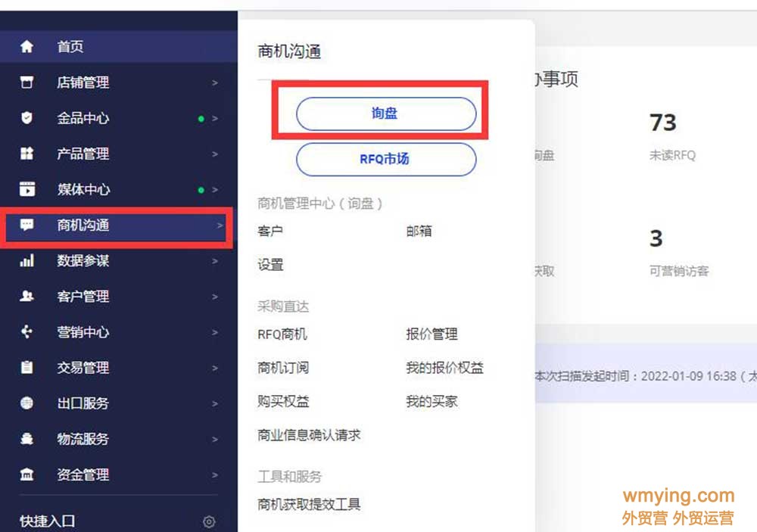Click the clipboard icon for 交易管理
The height and width of the screenshot is (532, 757).
coord(26,367)
